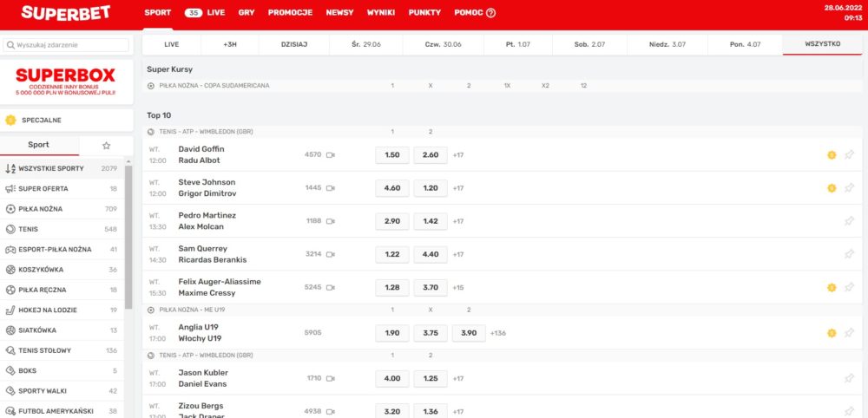
Task: Select Sporty walki in sidebar
Action: [62, 391]
